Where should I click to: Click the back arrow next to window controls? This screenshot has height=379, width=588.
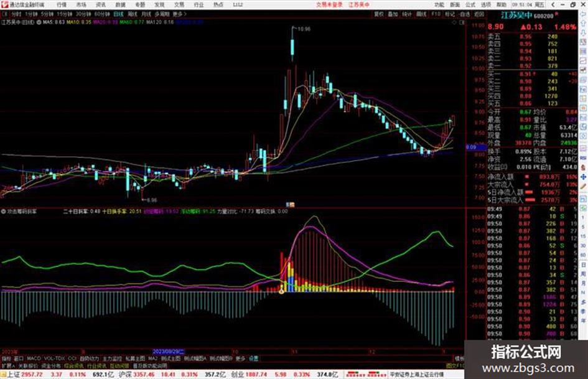tap(553, 4)
